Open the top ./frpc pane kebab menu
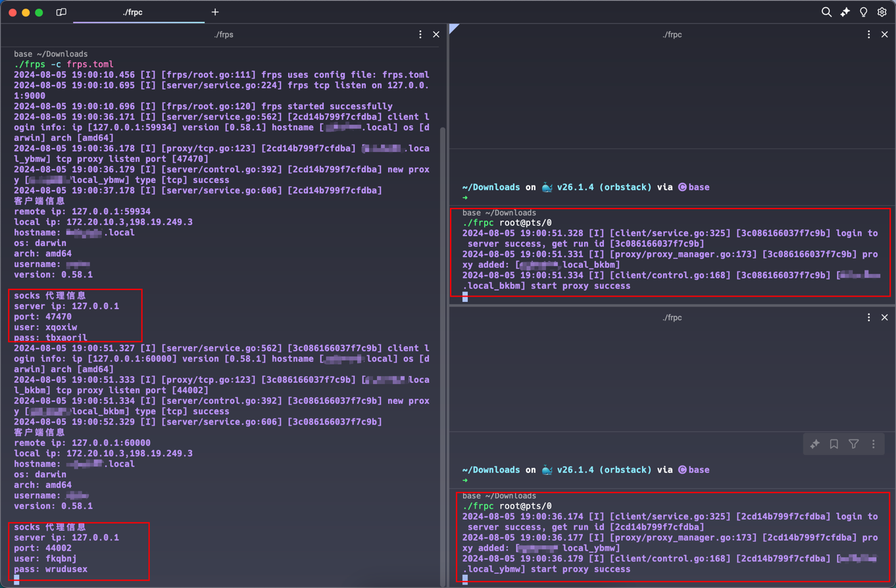Viewport: 896px width, 588px height. pos(868,34)
